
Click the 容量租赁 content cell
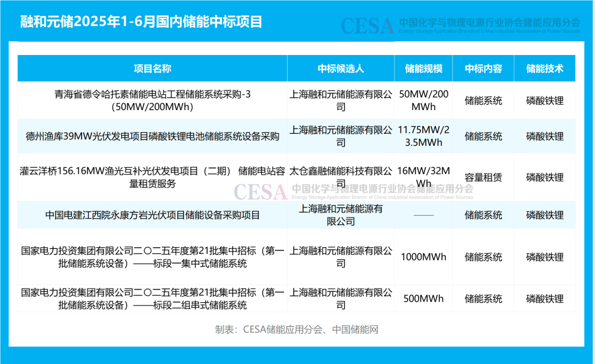click(x=483, y=177)
